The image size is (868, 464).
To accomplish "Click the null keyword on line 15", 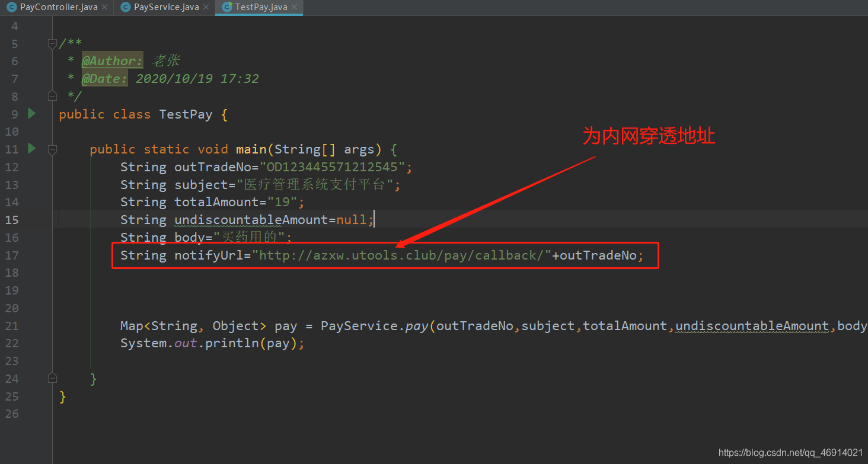I will 352,220.
